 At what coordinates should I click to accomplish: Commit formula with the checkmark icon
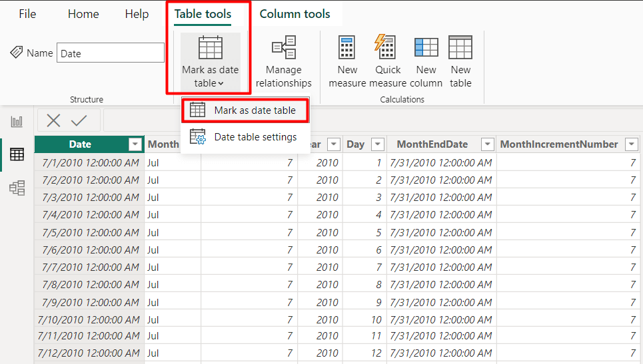pos(79,120)
